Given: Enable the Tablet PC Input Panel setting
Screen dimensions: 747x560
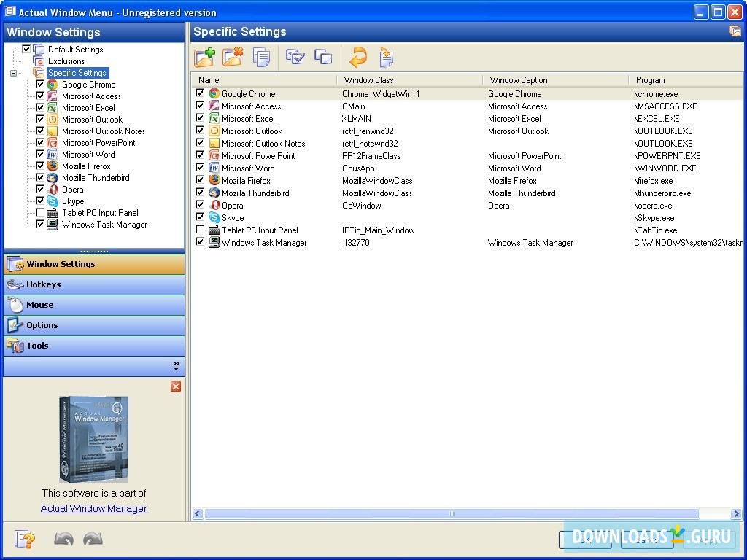Looking at the screenshot, I should pos(200,230).
